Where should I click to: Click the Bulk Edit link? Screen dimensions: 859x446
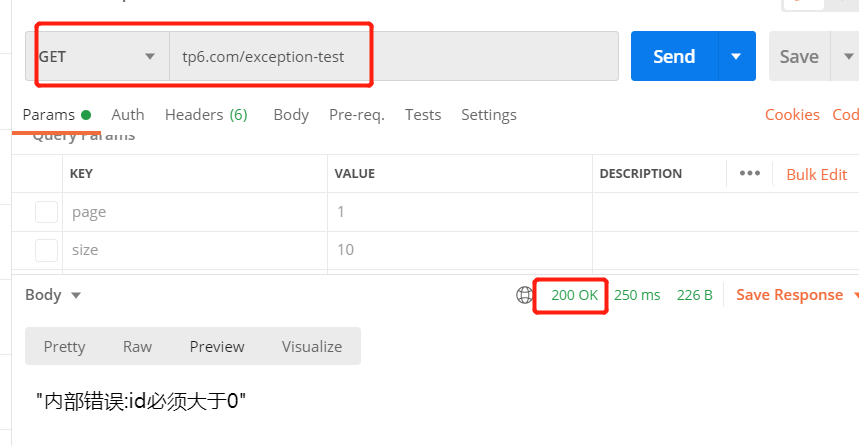(816, 174)
